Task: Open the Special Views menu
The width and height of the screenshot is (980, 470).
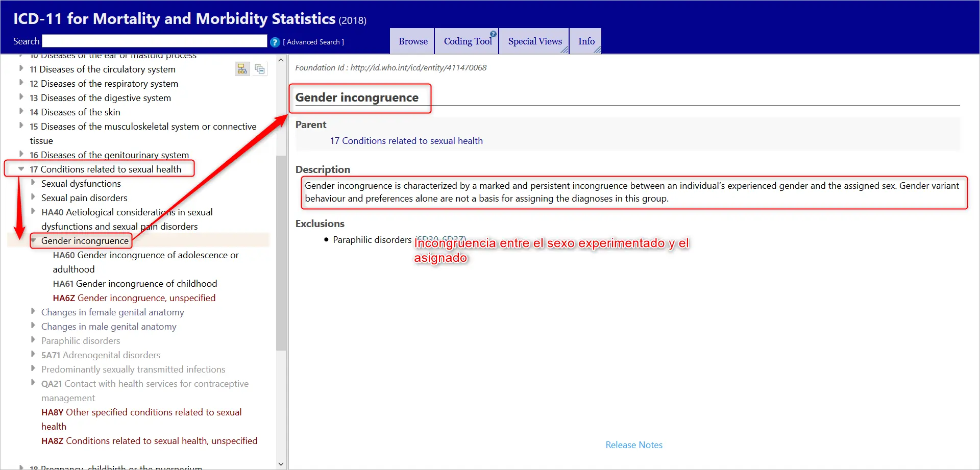Action: pos(534,41)
